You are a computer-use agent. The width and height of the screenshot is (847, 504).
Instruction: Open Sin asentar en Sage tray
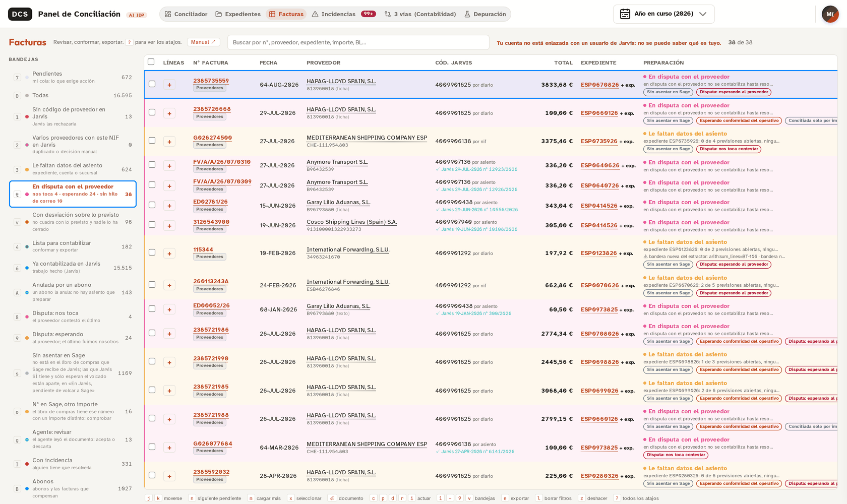73,373
